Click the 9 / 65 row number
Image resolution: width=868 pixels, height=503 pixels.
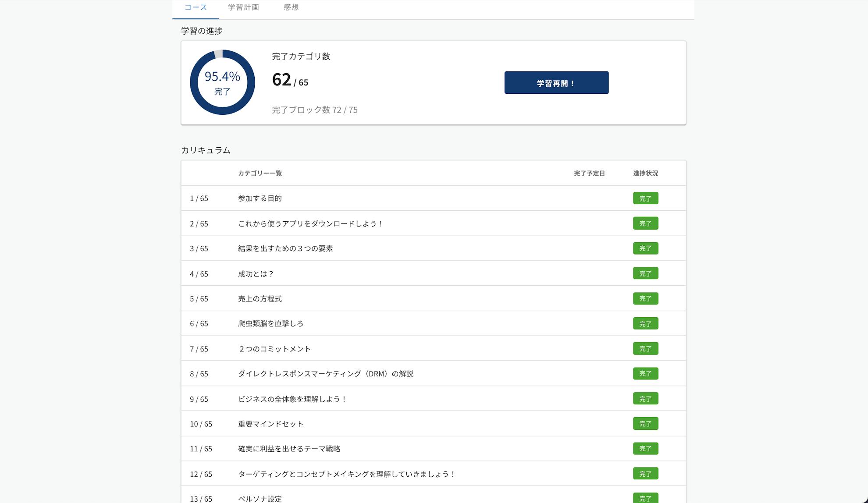coord(199,399)
